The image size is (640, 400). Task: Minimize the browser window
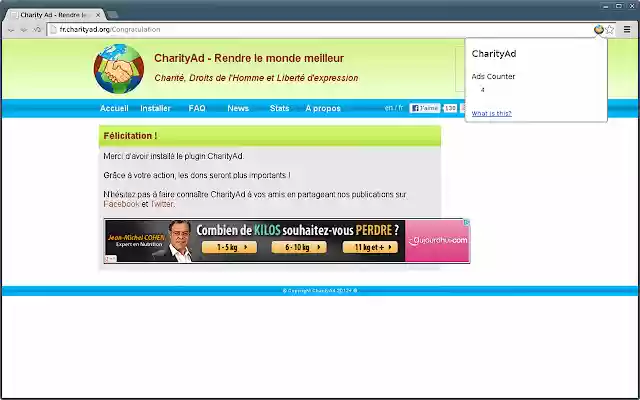pos(606,6)
